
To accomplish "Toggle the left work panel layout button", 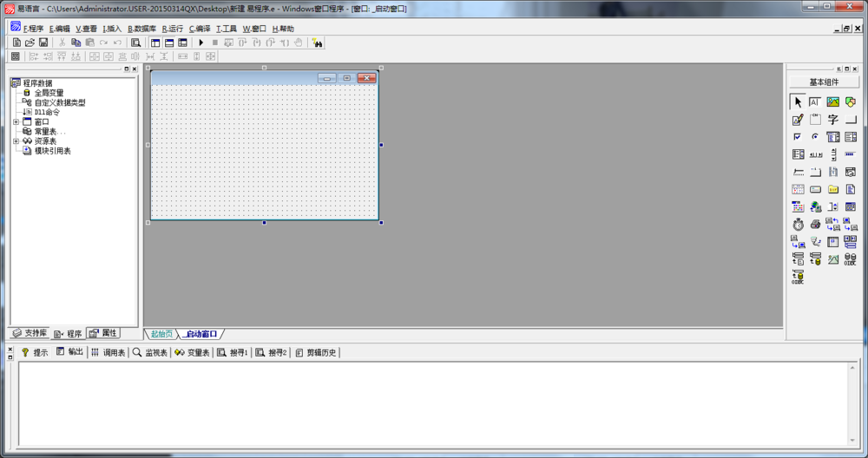I will (155, 43).
